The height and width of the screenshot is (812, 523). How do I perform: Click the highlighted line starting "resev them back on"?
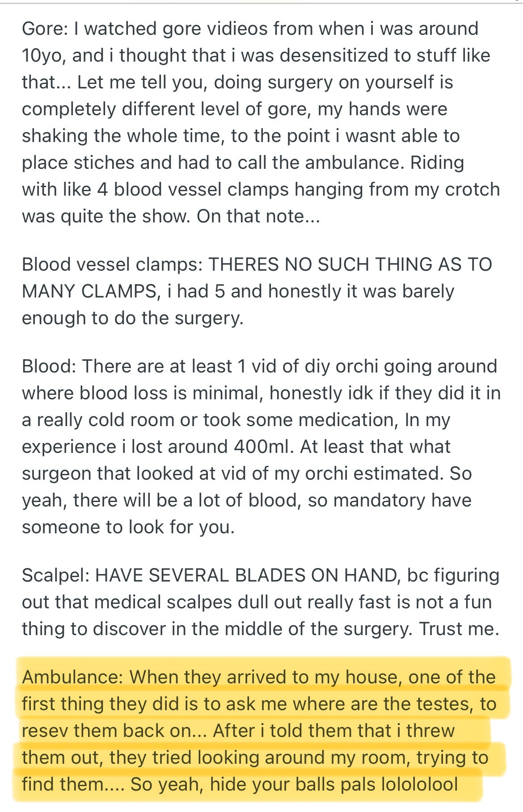point(238,731)
